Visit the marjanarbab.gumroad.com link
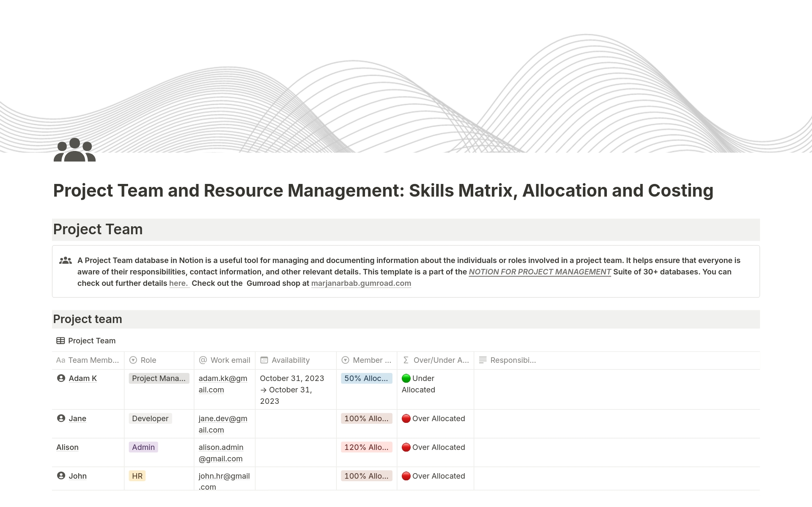This screenshot has width=812, height=507. point(361,283)
